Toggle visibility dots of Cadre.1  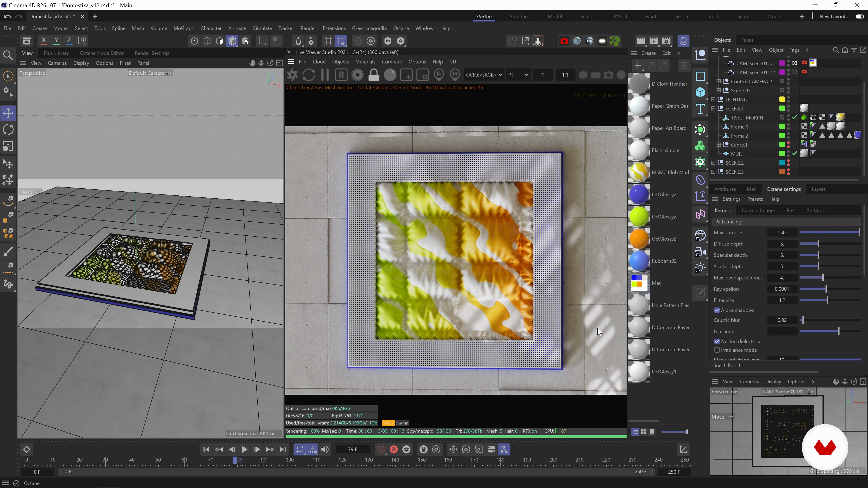coord(788,145)
